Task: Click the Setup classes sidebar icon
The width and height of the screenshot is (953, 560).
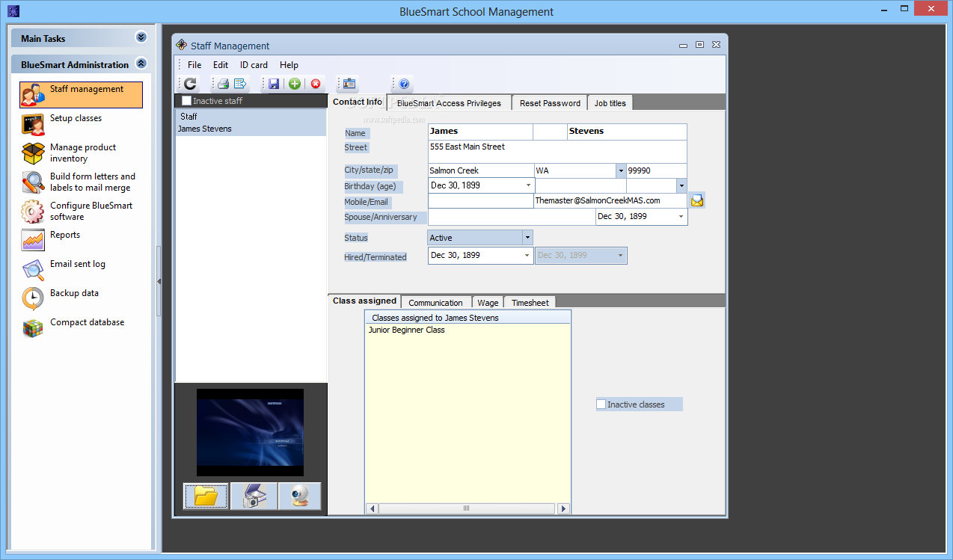Action: click(33, 124)
